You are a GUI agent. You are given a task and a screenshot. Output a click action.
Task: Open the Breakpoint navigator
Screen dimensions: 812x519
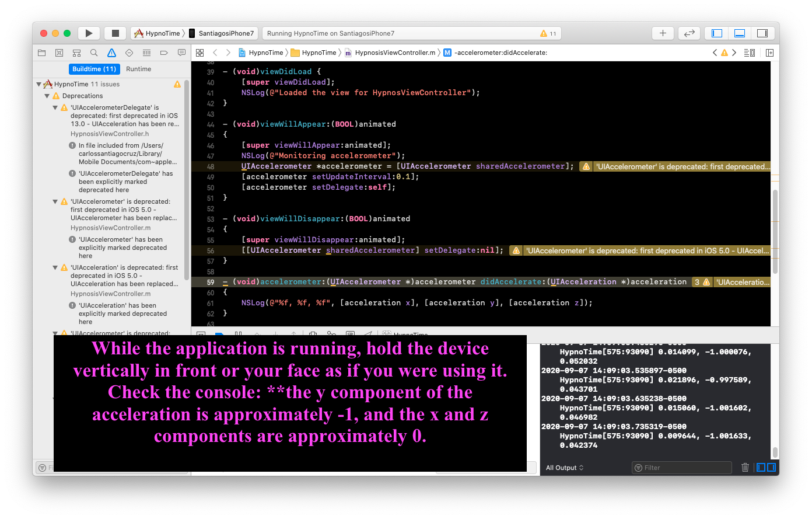[164, 53]
